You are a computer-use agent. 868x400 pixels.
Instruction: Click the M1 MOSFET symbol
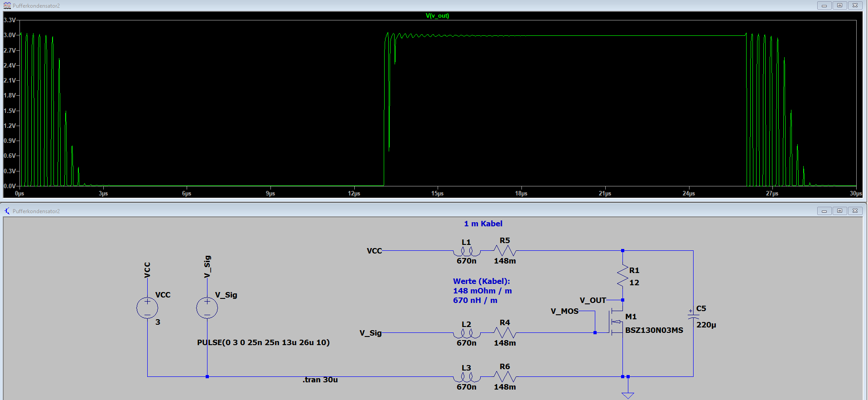pyautogui.click(x=616, y=322)
